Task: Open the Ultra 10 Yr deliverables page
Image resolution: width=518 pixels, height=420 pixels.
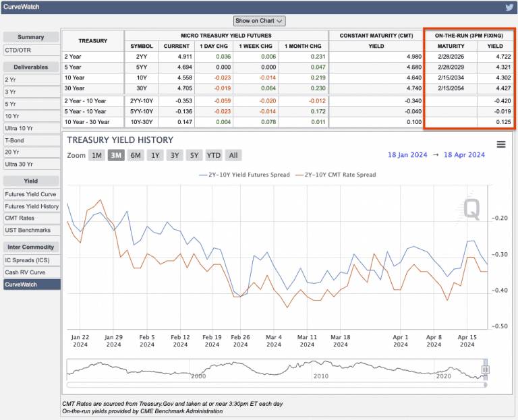Action: tap(32, 128)
